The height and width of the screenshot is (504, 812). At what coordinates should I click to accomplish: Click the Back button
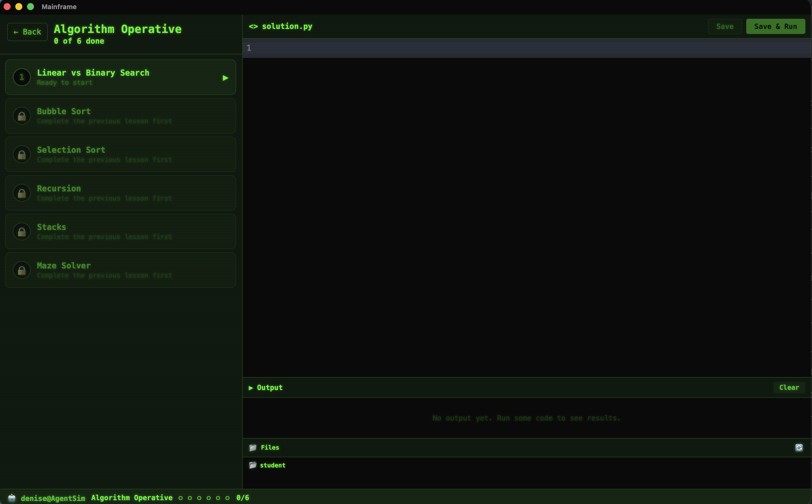[x=27, y=32]
